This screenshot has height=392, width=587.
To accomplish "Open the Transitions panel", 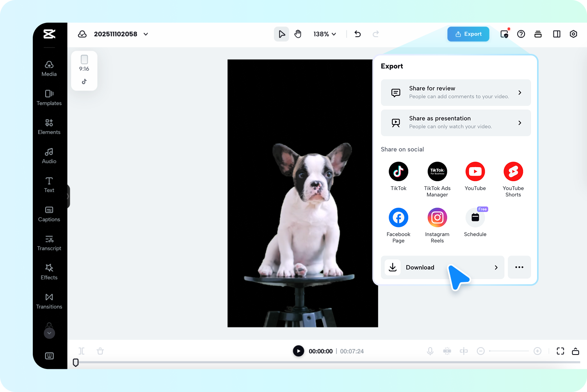I will [49, 301].
